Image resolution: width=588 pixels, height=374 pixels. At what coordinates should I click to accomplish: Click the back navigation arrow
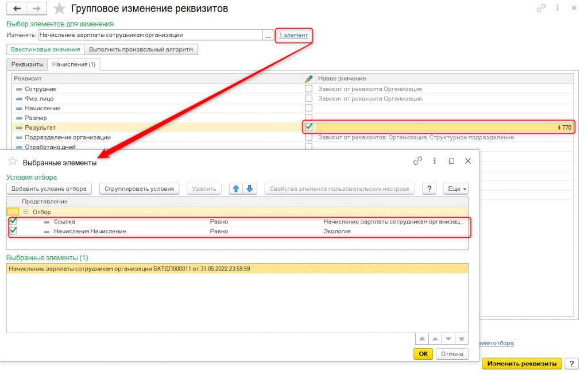click(x=17, y=9)
